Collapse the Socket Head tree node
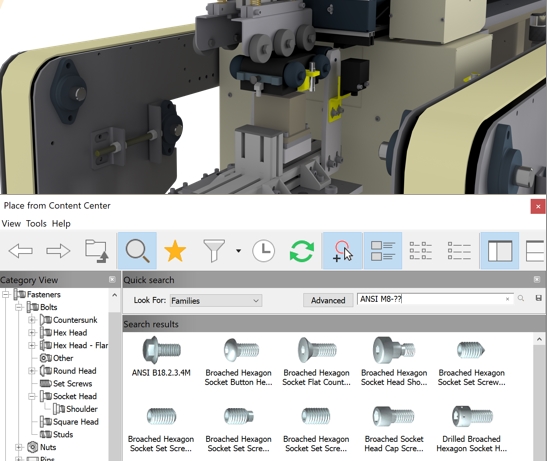 32,396
